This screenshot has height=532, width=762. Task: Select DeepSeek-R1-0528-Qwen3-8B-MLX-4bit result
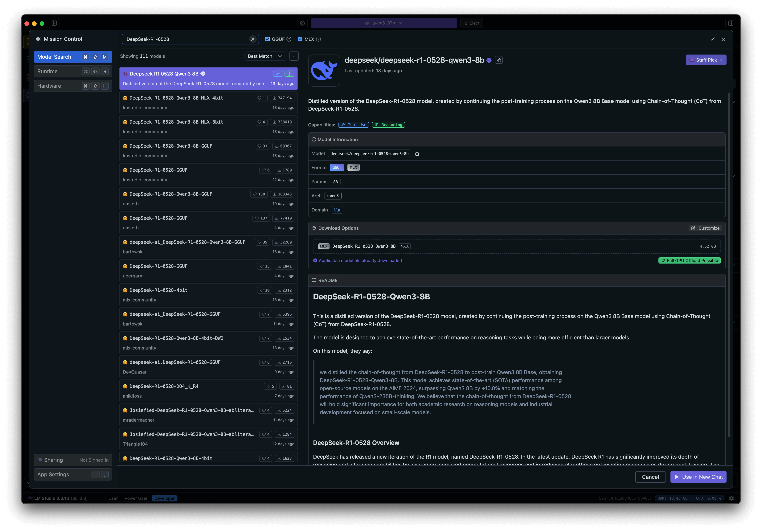(x=208, y=103)
